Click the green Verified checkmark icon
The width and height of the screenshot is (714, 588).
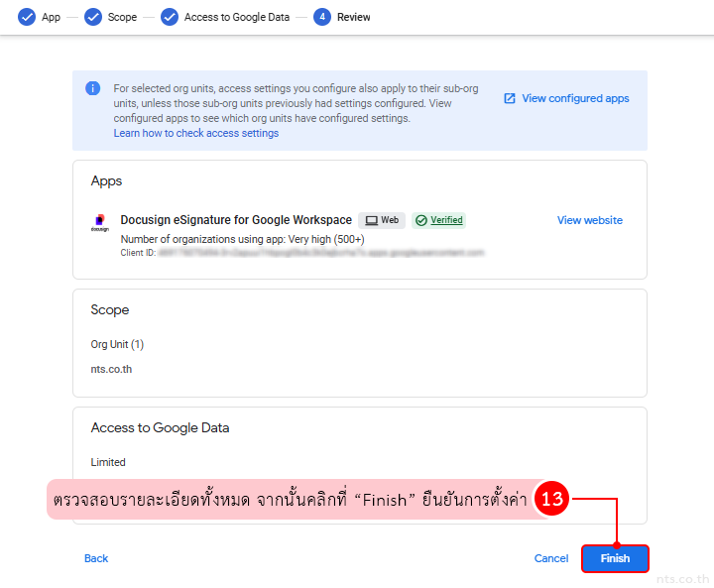coord(421,220)
